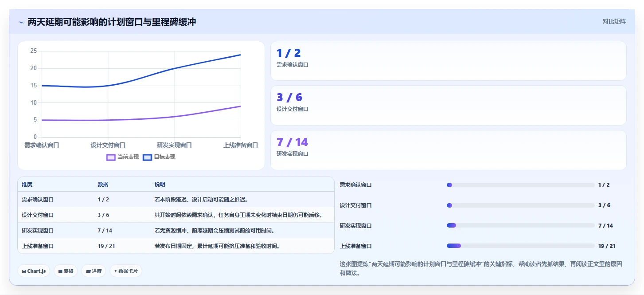Click the 对比矩阵 label
This screenshot has height=295, width=644.
pos(614,21)
